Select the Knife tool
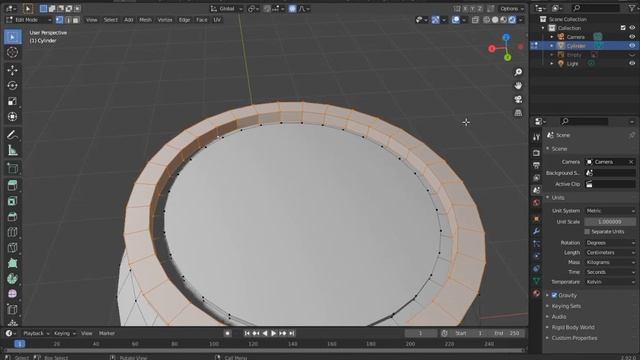640x360 pixels. click(13, 248)
